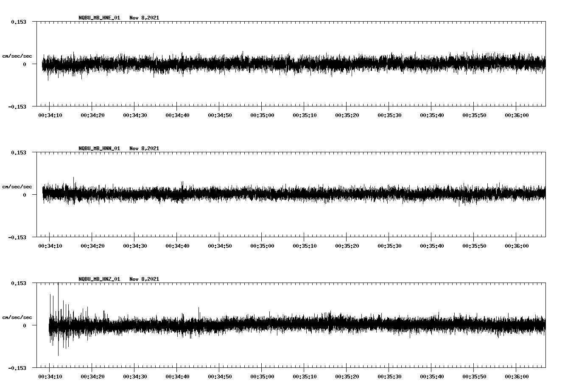Screen dimensions: 576x392
Task: Click the Nov 8,2021 date on HNN plot
Action: (144, 148)
